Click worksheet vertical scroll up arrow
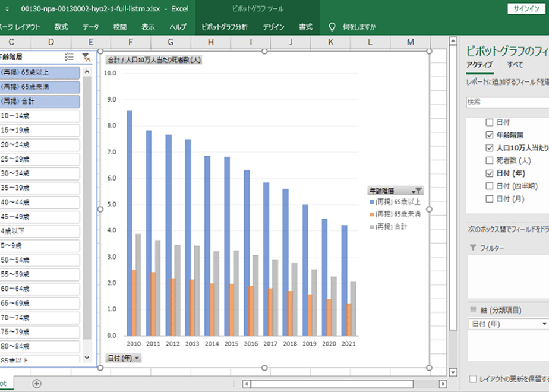The height and width of the screenshot is (392, 549). 453,41
